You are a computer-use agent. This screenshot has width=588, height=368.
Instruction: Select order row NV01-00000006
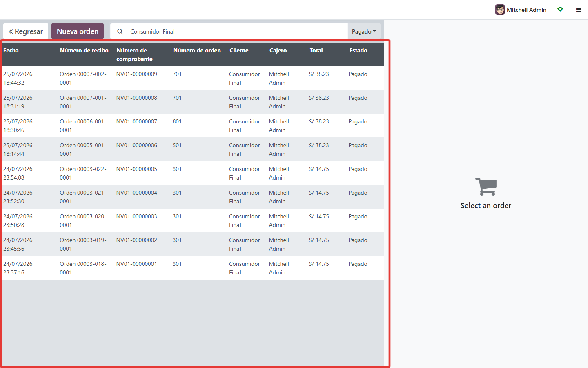point(193,149)
